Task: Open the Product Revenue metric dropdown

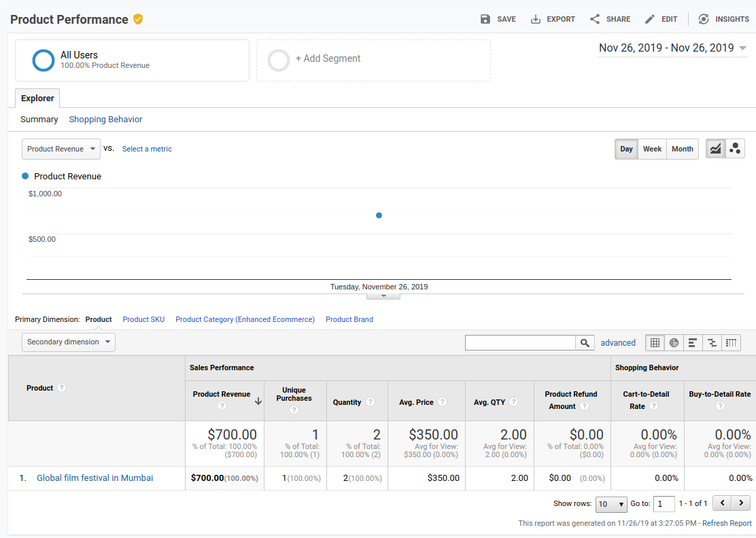Action: coord(61,149)
